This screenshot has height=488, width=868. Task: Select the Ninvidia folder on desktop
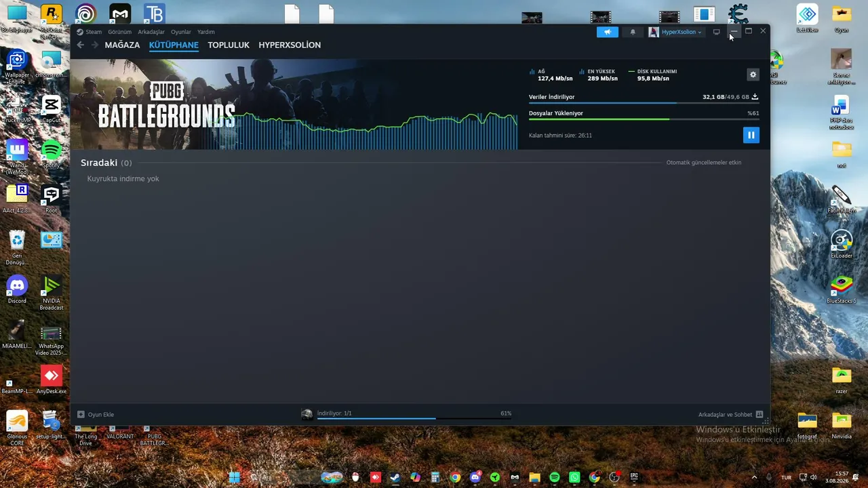pyautogui.click(x=842, y=425)
